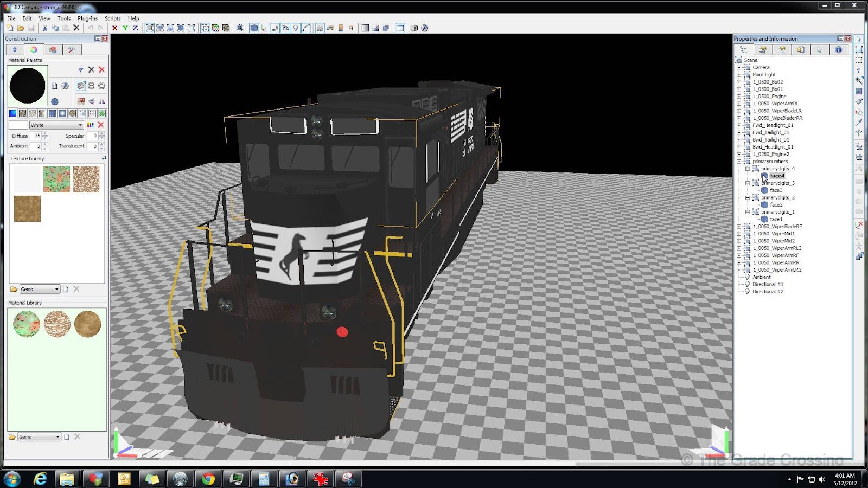Click the black X delete toolbar icon
Image resolution: width=868 pixels, height=488 pixels.
coord(76,28)
